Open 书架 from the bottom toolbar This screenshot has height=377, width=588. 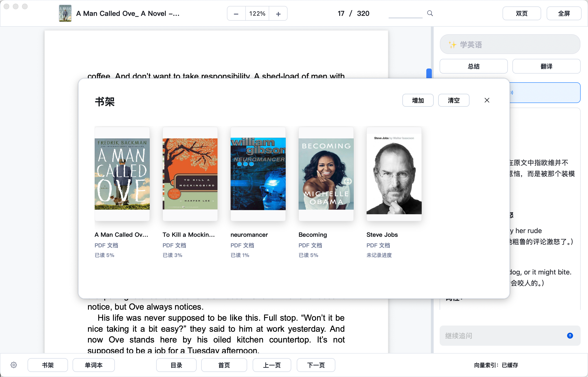point(48,365)
